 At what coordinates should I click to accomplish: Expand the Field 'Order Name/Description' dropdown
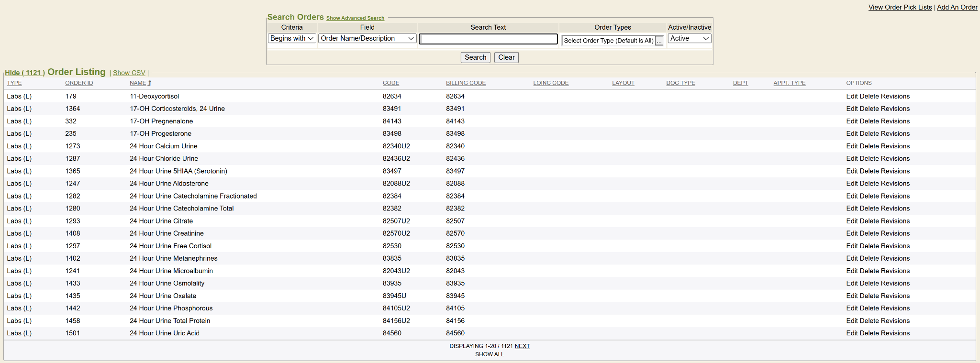pyautogui.click(x=367, y=38)
